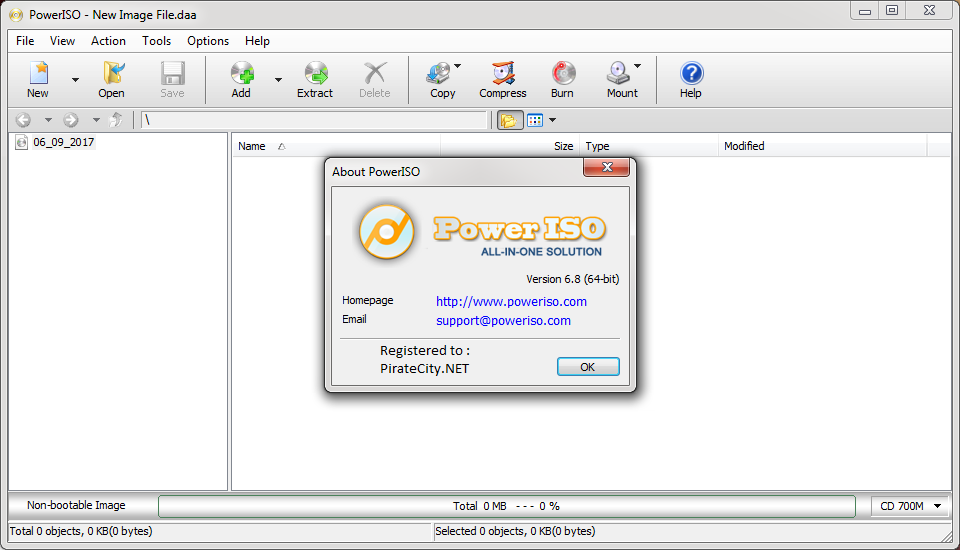Expand the Add button dropdown arrow
Viewport: 960px width, 550px height.
click(278, 80)
